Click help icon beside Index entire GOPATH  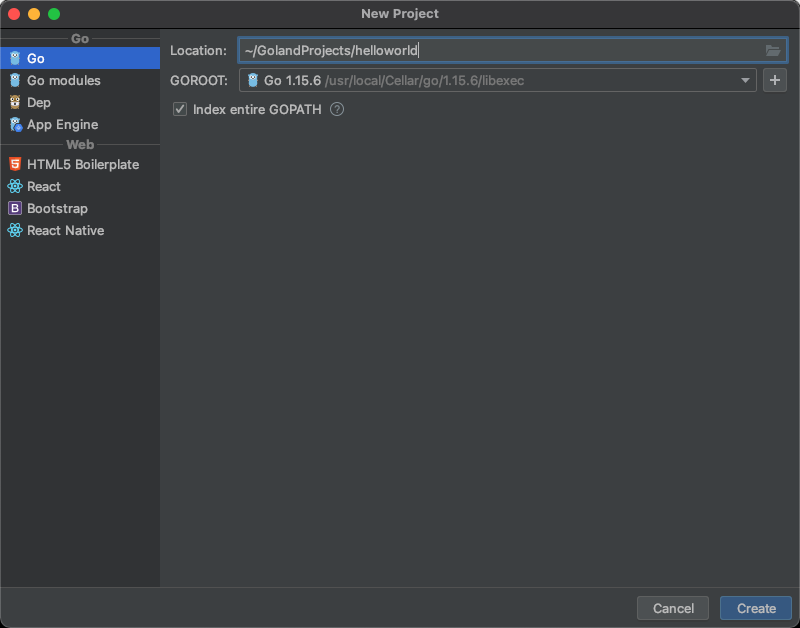pyautogui.click(x=337, y=109)
